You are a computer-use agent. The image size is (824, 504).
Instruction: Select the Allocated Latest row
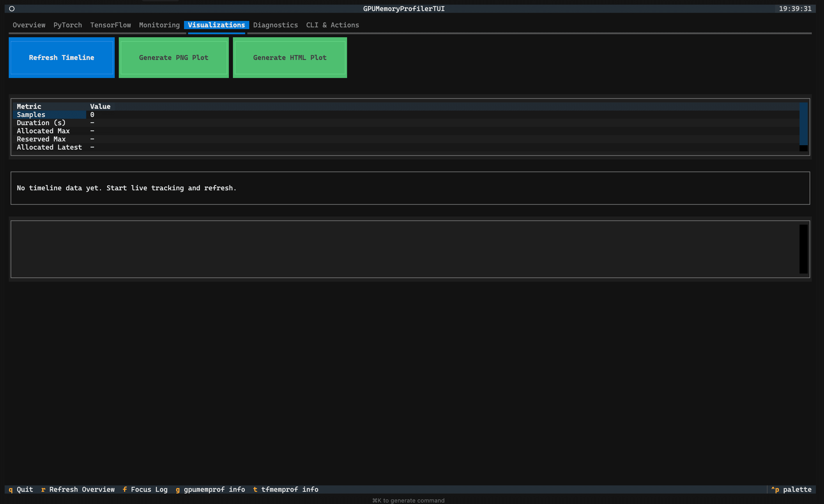(49, 147)
